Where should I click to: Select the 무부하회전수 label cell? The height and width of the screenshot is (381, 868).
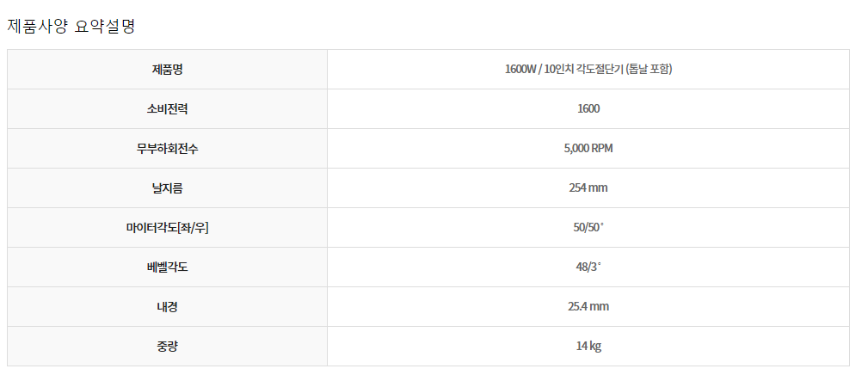(167, 149)
